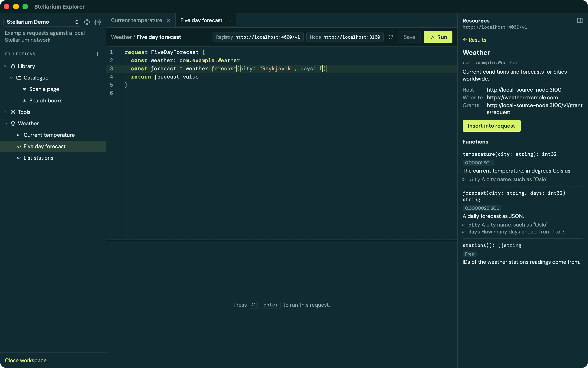Open the List stations request
Image resolution: width=588 pixels, height=368 pixels.
(53, 158)
